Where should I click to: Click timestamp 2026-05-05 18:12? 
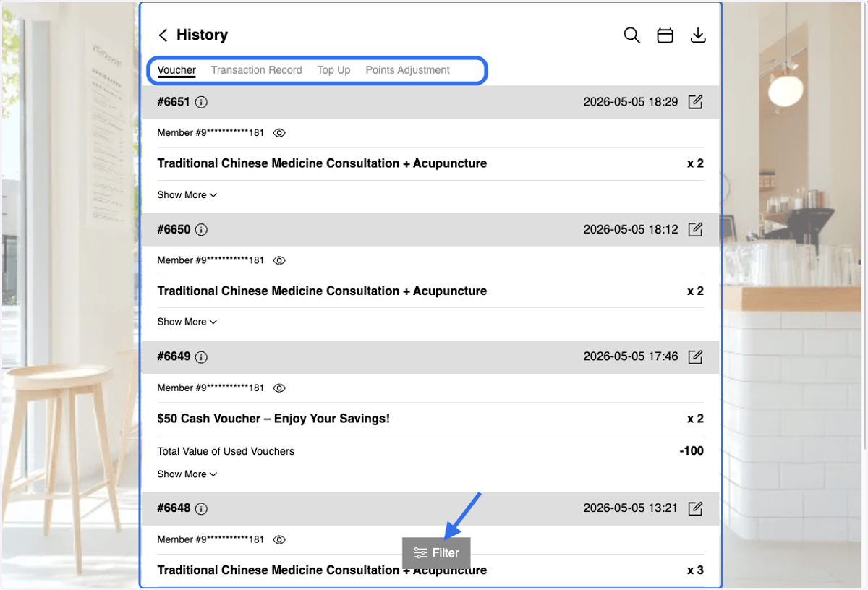point(631,229)
